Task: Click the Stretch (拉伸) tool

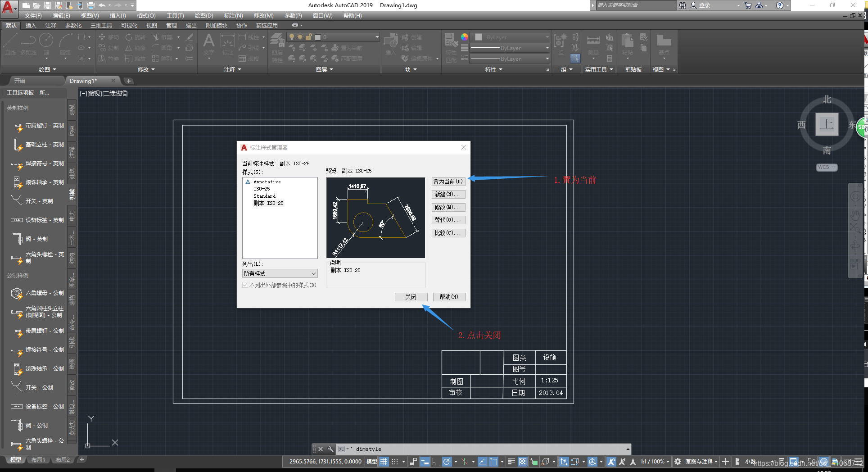Action: point(108,59)
